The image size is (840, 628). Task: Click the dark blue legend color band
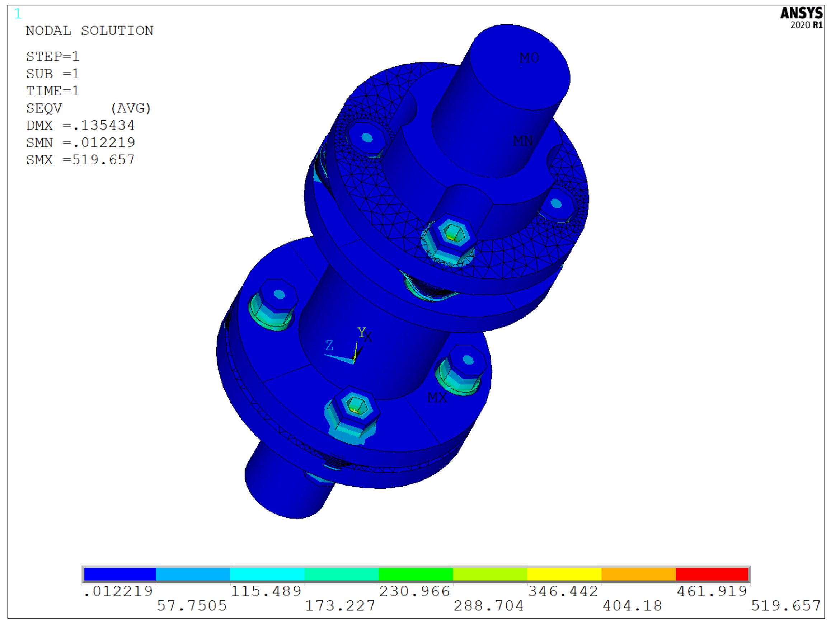(119, 574)
